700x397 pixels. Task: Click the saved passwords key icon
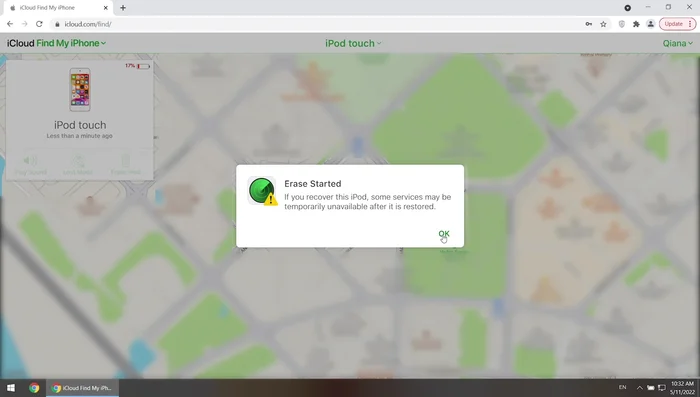pyautogui.click(x=589, y=24)
